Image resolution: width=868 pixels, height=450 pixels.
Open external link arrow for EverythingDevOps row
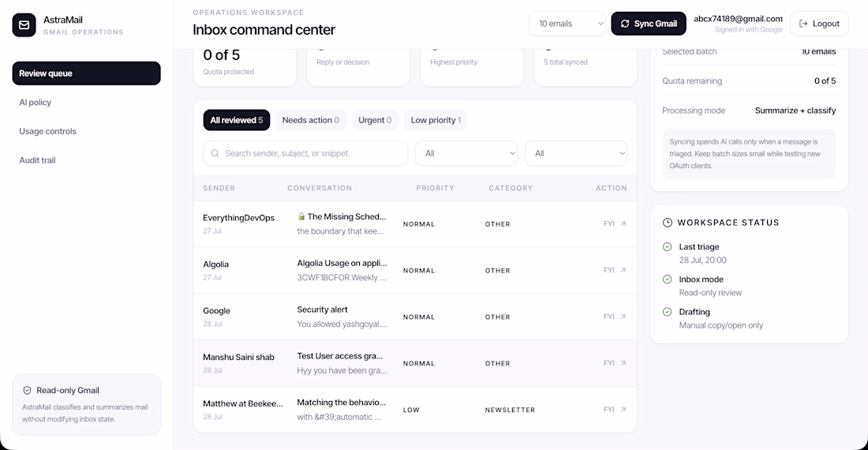pyautogui.click(x=623, y=223)
